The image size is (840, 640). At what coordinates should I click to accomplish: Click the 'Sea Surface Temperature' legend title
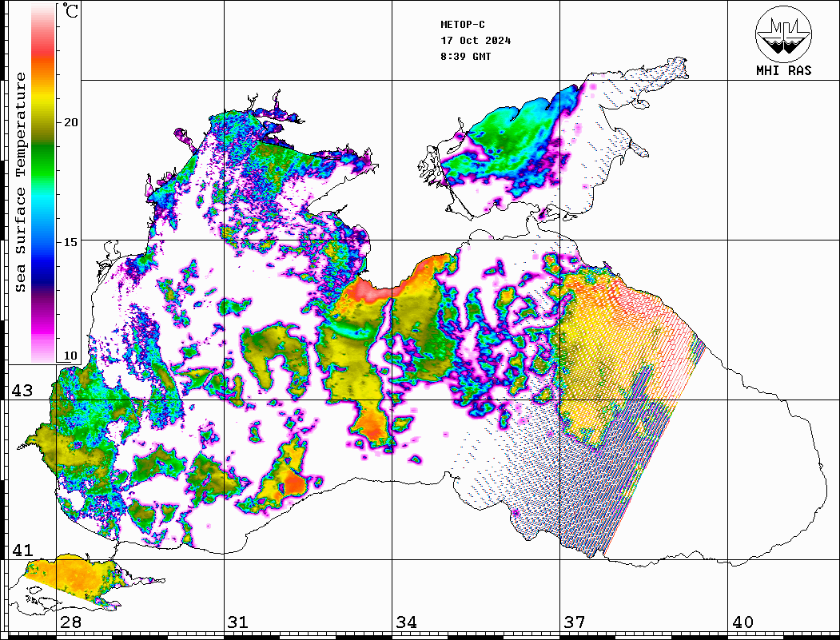(20, 183)
